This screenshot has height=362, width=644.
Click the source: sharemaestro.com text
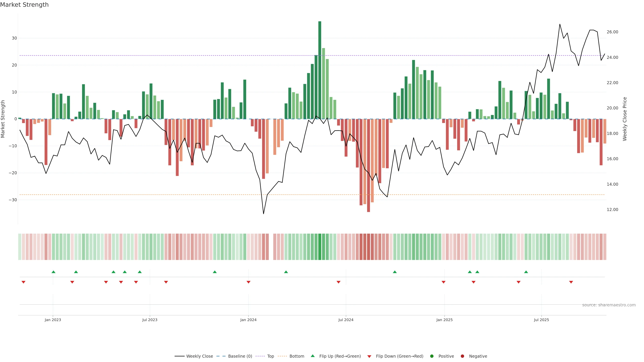point(609,305)
